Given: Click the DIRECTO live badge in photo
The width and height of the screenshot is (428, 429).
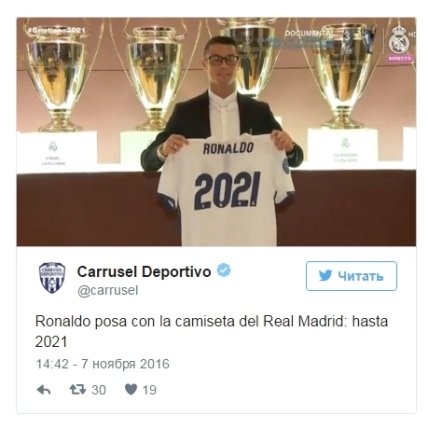Looking at the screenshot, I should (x=400, y=58).
